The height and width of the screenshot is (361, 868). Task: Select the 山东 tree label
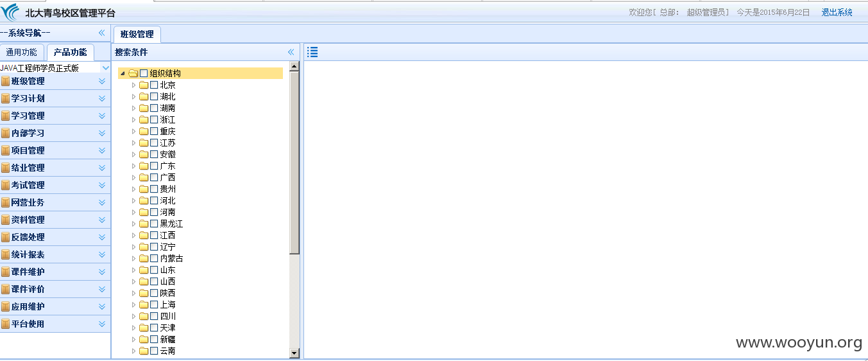point(167,270)
